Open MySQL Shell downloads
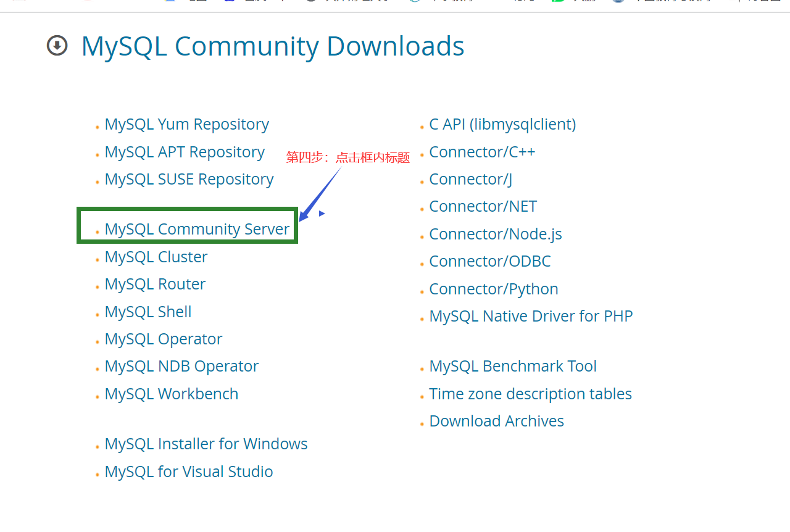This screenshot has width=790, height=532. tap(148, 312)
